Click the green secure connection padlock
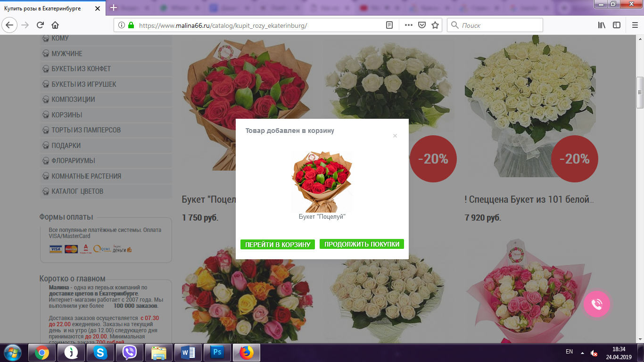 click(x=131, y=25)
